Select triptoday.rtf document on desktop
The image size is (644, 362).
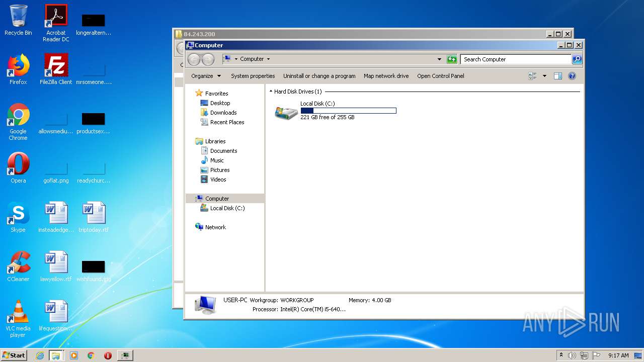[94, 217]
